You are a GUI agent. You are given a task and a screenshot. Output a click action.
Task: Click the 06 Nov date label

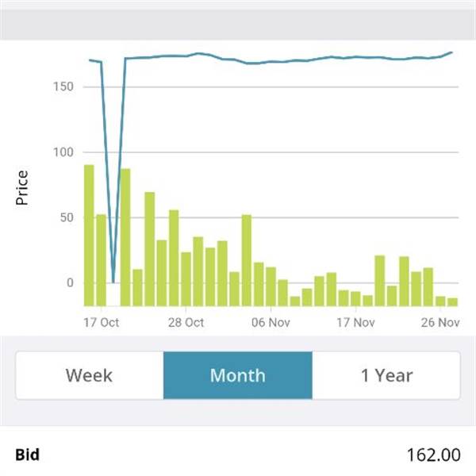click(x=270, y=323)
